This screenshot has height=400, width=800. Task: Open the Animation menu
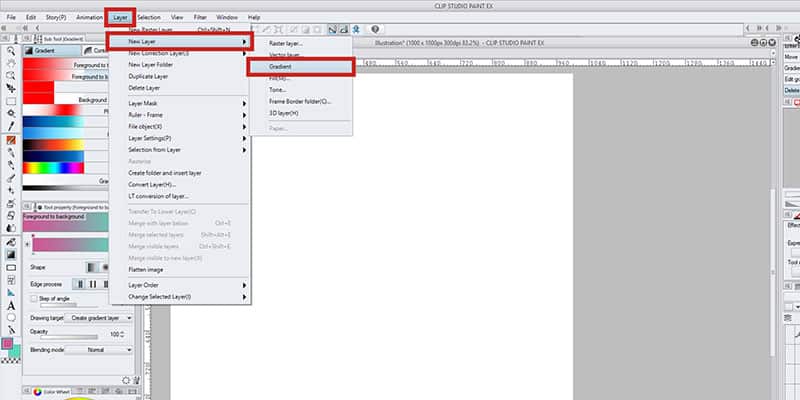[x=90, y=17]
